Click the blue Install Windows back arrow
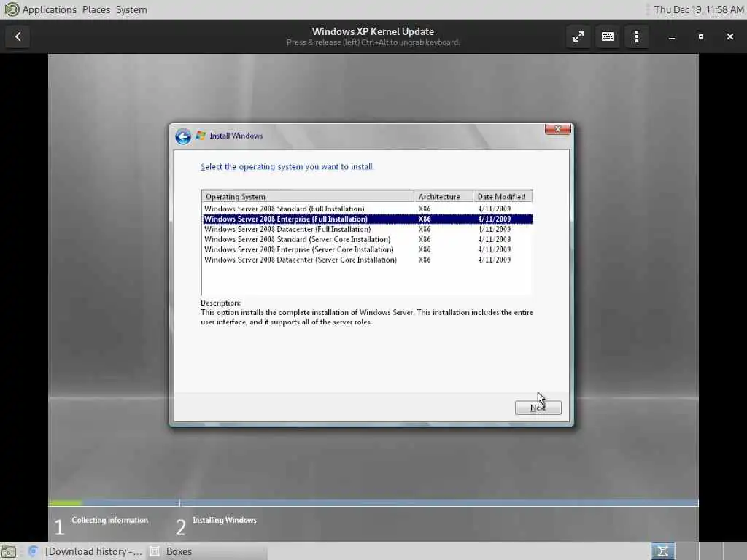This screenshot has height=560, width=747. click(183, 136)
